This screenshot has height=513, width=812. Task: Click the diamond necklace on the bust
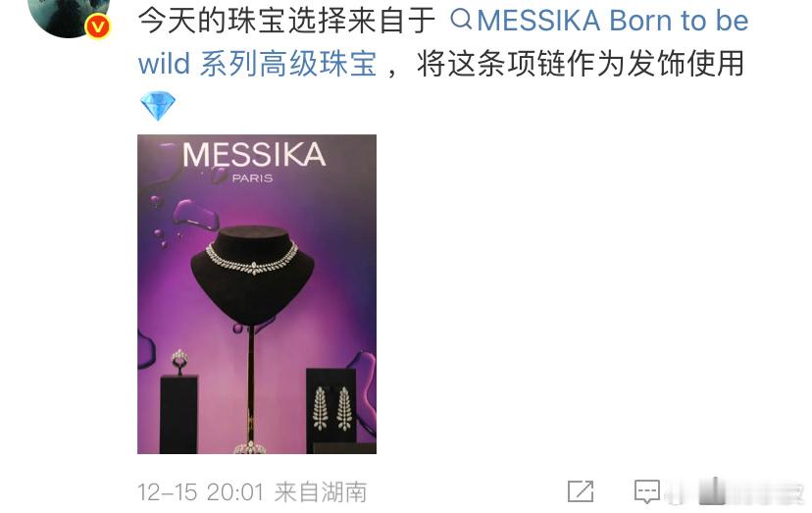point(252,259)
